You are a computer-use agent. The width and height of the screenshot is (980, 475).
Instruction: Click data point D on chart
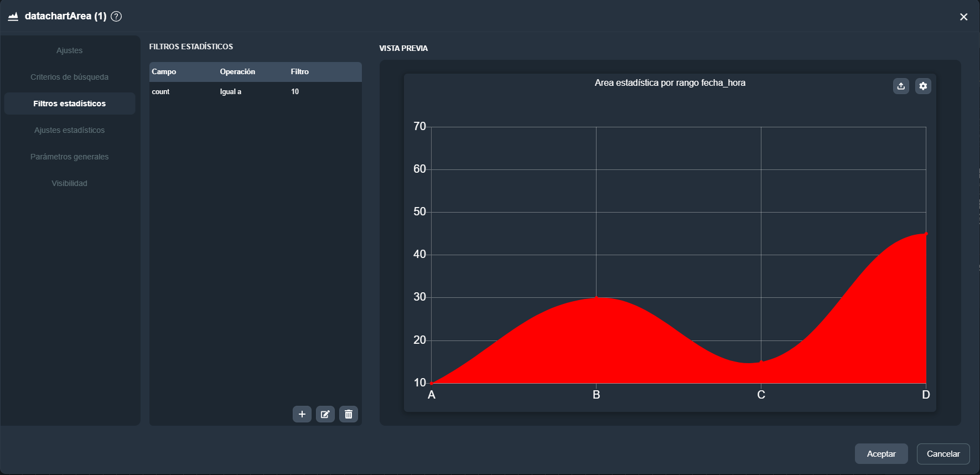click(x=926, y=234)
